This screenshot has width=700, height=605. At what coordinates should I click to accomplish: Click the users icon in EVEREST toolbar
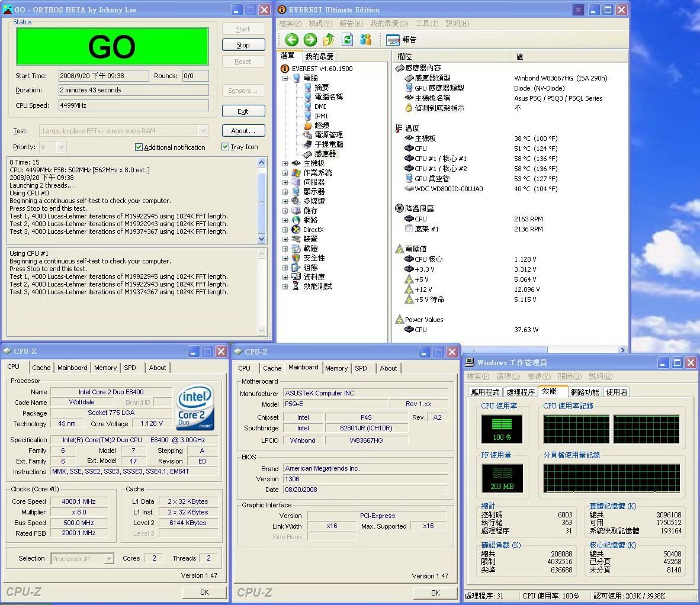coord(365,40)
